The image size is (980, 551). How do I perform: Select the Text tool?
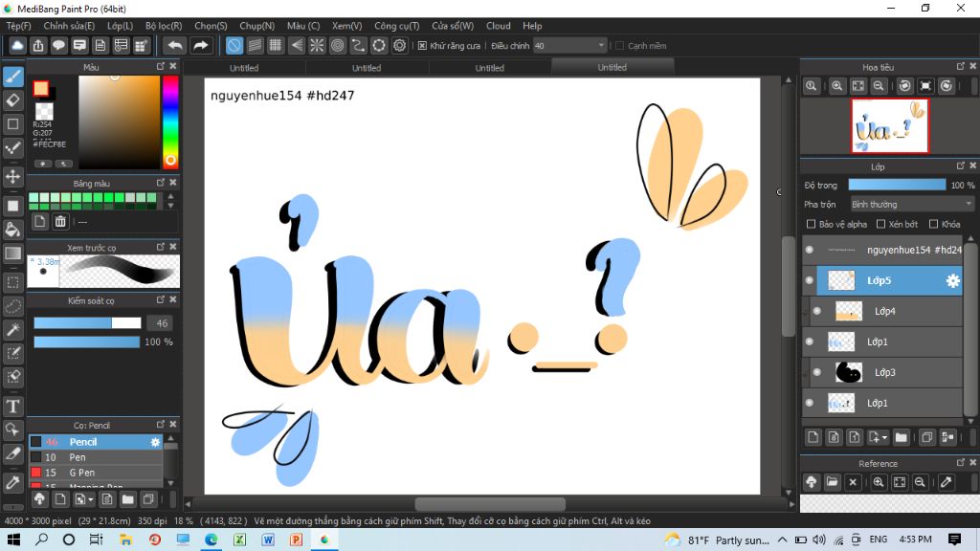pos(13,407)
